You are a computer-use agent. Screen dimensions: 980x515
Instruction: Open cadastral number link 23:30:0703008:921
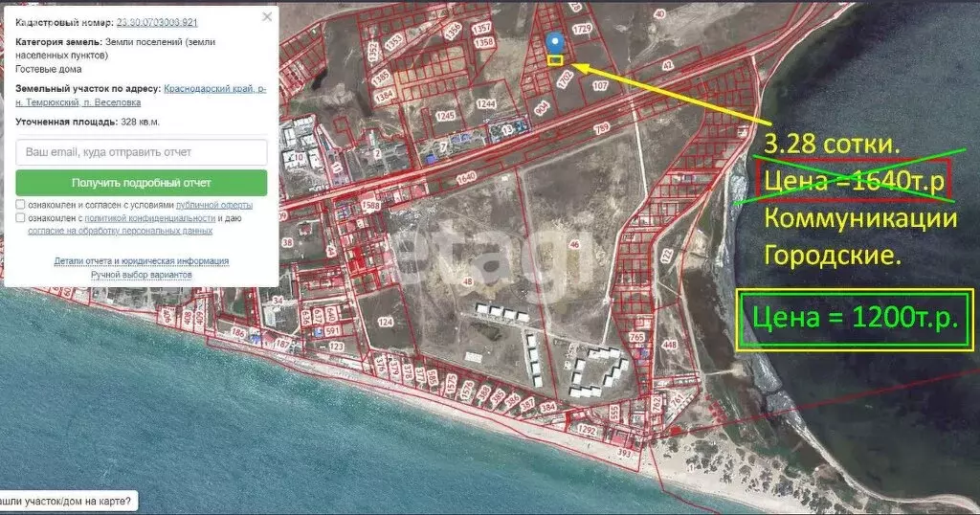click(157, 23)
